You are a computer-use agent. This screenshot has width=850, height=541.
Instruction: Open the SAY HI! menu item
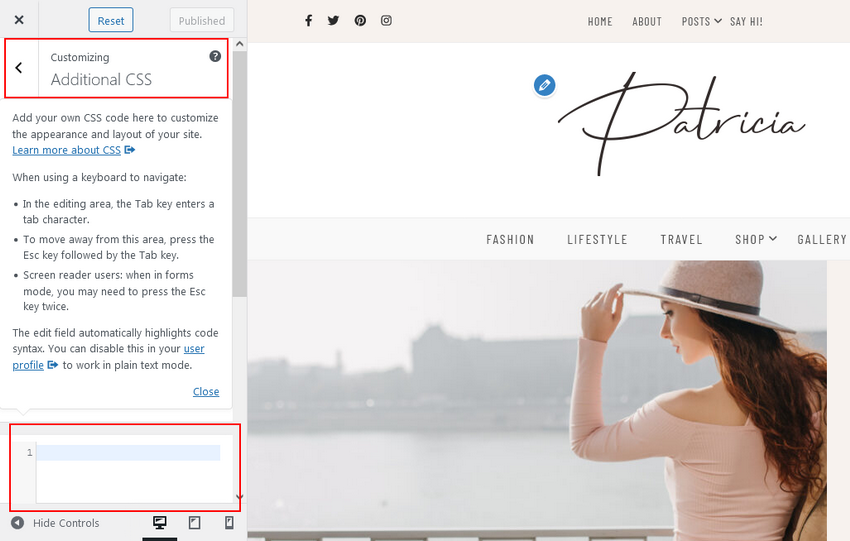click(x=746, y=22)
